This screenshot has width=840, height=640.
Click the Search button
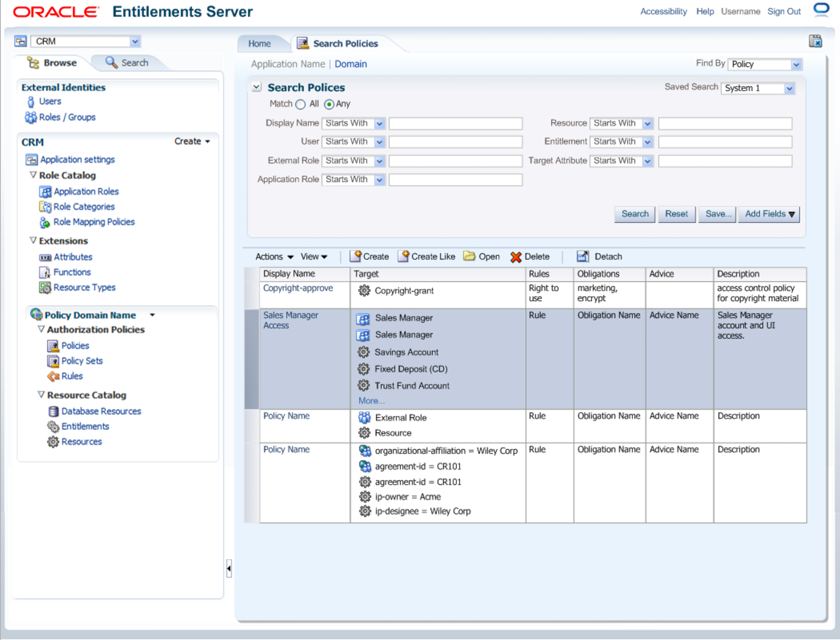point(635,214)
